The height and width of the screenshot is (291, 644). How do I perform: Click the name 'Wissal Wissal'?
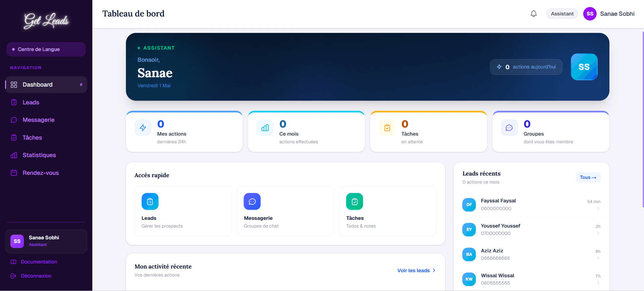click(497, 276)
